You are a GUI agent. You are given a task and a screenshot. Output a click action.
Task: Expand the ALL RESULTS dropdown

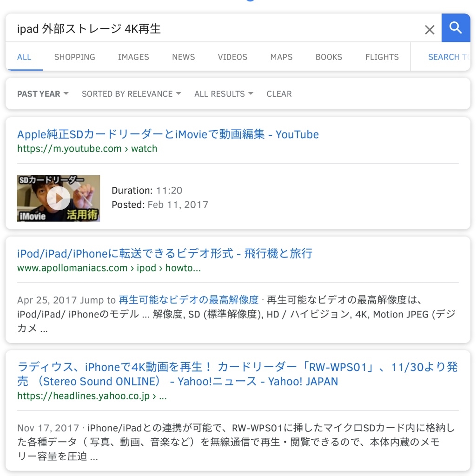click(x=224, y=94)
